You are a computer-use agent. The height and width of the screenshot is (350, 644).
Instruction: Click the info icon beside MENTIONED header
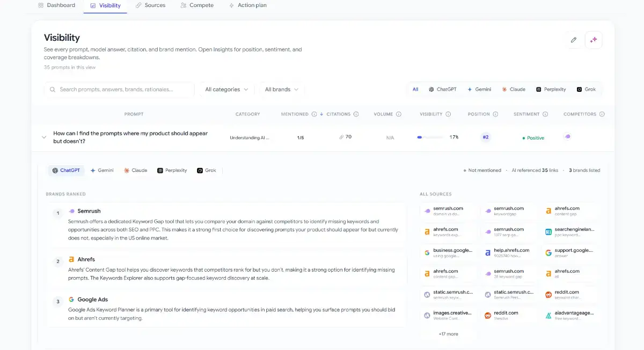pyautogui.click(x=314, y=114)
